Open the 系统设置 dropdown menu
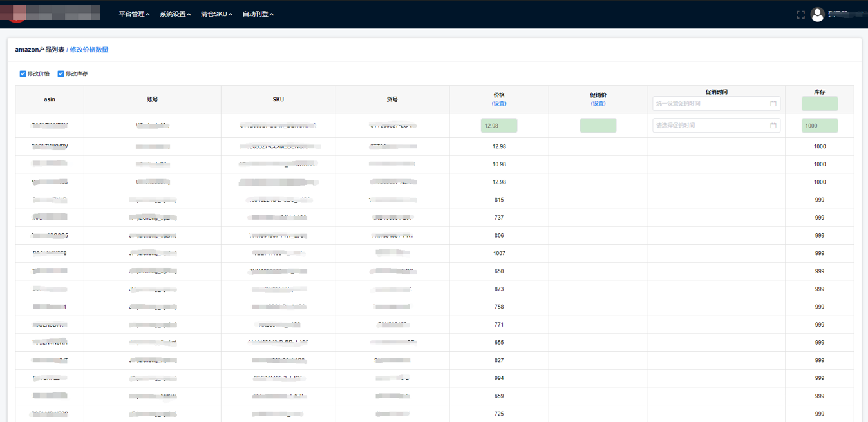 point(175,14)
